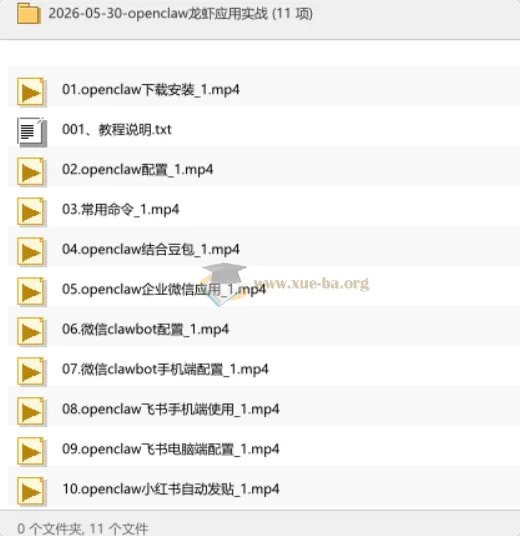520x536 pixels.
Task: Click video icon for 01.openclaw下载安装_1.mp4
Action: tap(31, 92)
